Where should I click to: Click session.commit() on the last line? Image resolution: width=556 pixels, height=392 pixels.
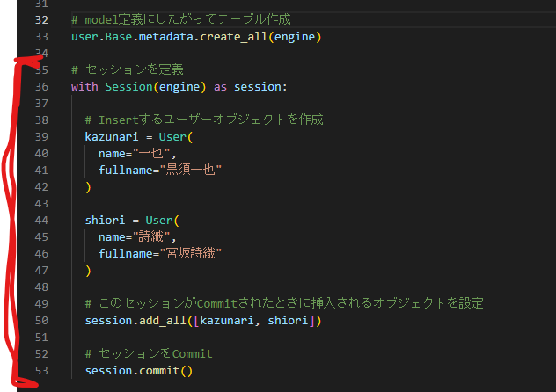click(138, 371)
